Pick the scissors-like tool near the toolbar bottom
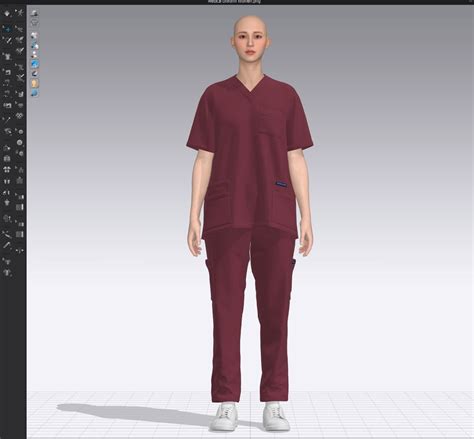474x439 pixels. click(x=7, y=234)
